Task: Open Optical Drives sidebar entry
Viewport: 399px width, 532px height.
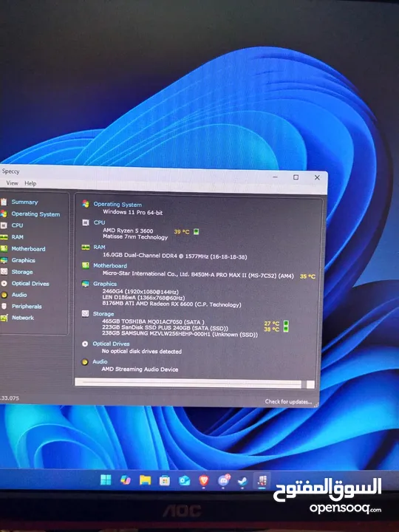Action: coord(30,283)
